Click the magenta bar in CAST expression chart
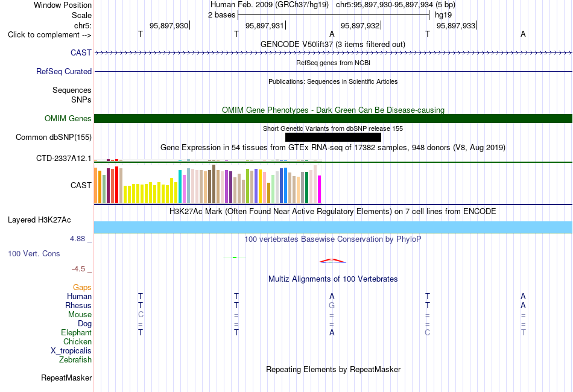 [x=320, y=189]
